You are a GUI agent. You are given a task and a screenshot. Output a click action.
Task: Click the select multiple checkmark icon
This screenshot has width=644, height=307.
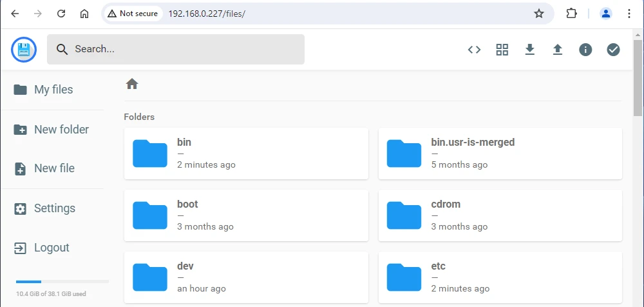pos(613,50)
